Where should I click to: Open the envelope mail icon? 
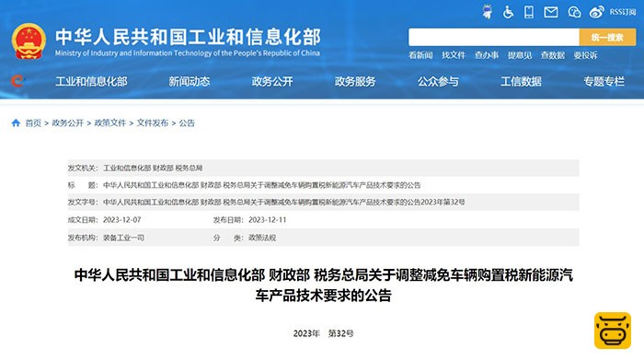[x=551, y=12]
